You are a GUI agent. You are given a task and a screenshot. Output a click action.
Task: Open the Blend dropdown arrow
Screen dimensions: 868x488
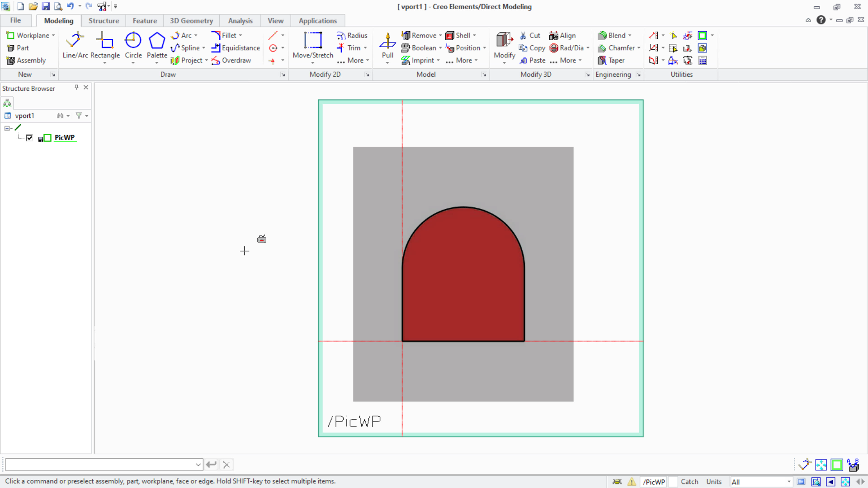coord(630,36)
